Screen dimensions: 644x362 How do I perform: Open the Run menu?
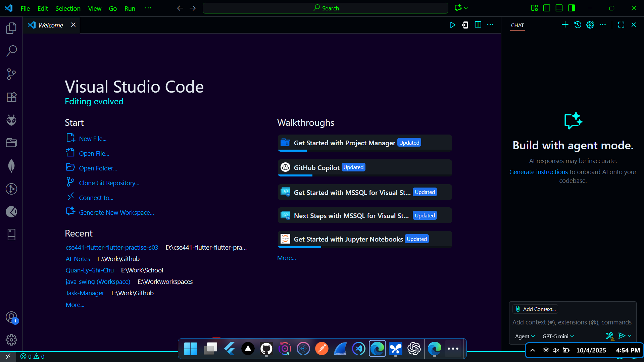(x=130, y=8)
